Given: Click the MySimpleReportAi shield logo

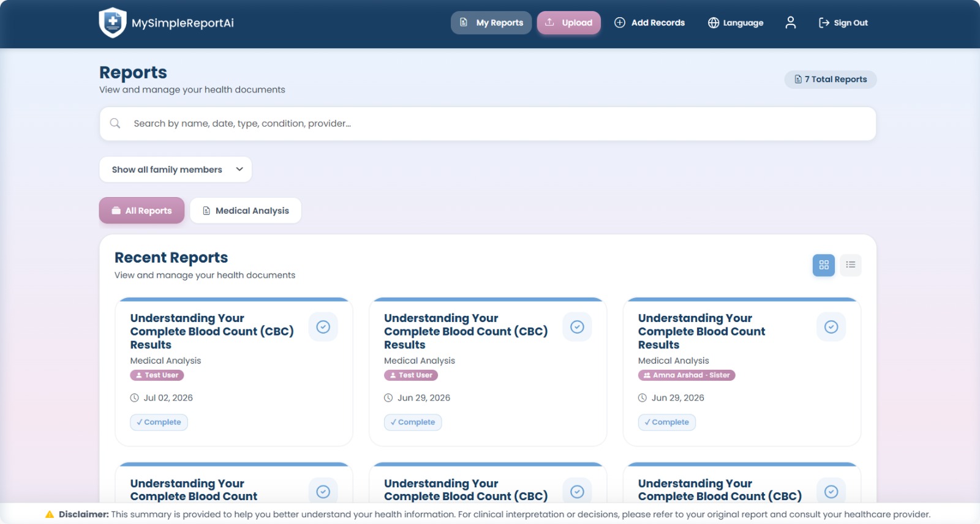Looking at the screenshot, I should coord(113,23).
